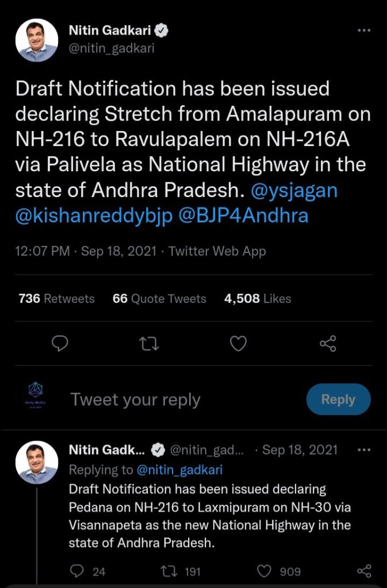
Task: Reply to the main tweet via comment icon
Action: coord(60,344)
